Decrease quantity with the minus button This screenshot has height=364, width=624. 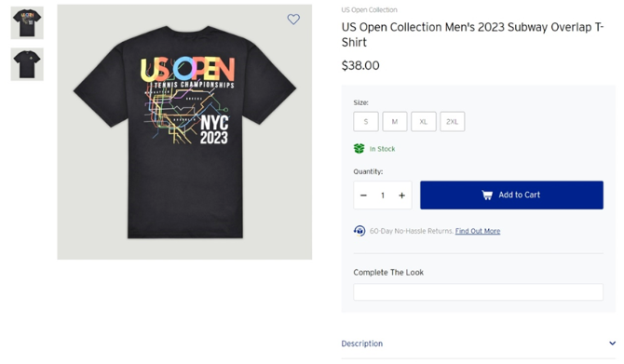click(x=363, y=195)
